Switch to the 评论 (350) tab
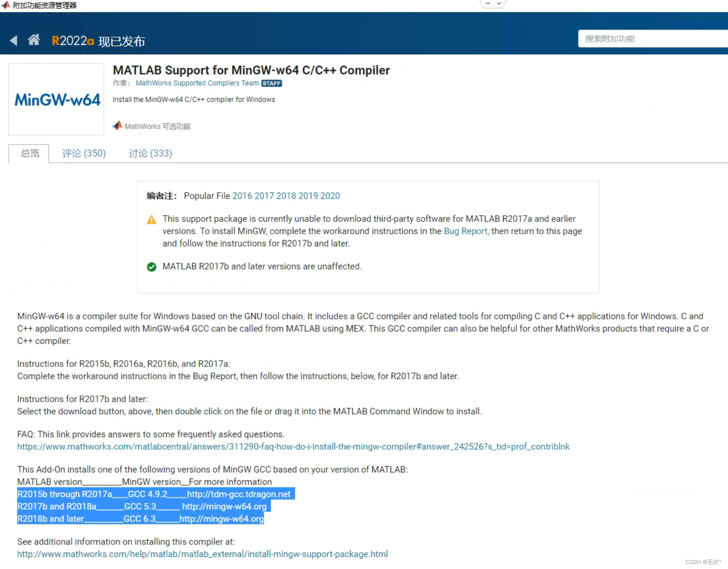The image size is (728, 569). 83,154
